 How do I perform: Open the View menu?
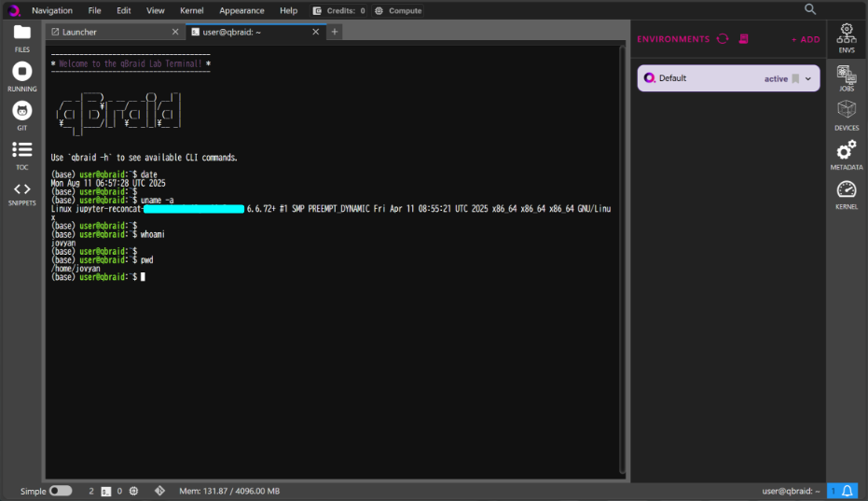[x=155, y=10]
